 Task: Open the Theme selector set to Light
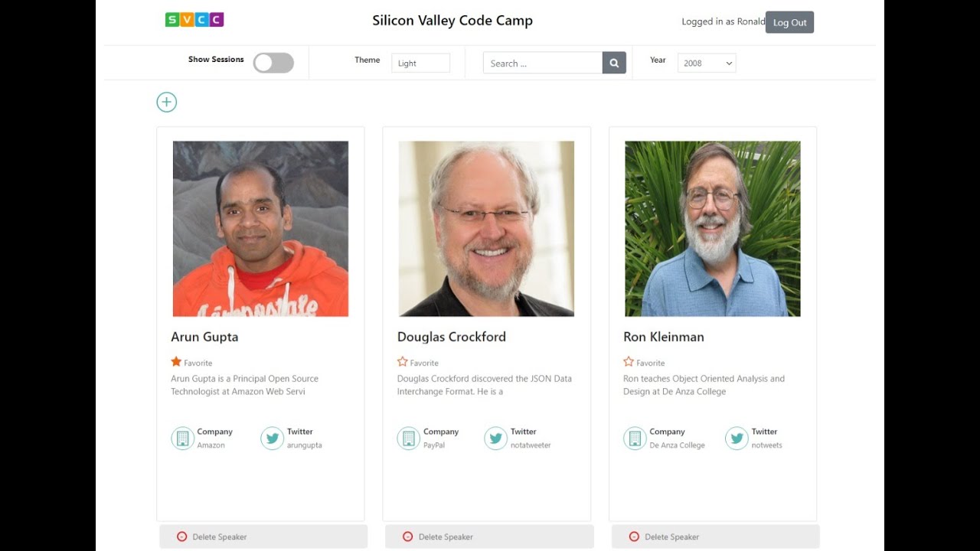[420, 64]
